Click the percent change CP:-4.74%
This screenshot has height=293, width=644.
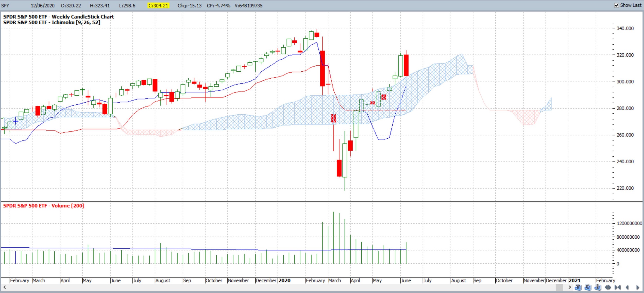[218, 5]
